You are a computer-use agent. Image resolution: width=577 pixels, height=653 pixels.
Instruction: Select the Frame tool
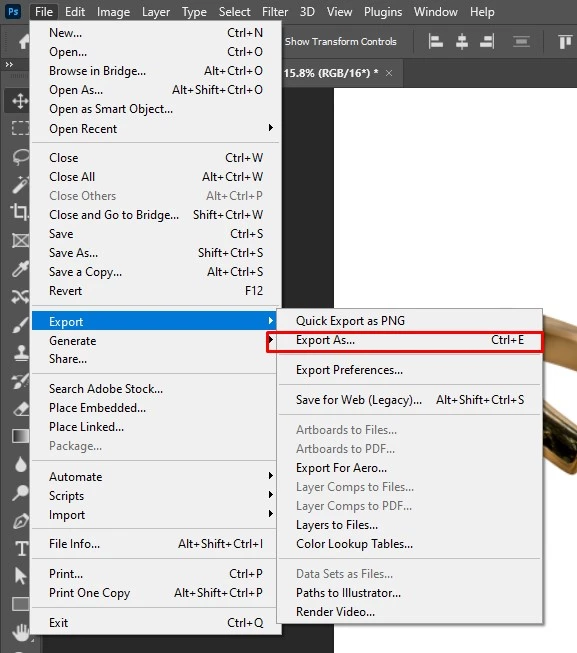pos(19,241)
